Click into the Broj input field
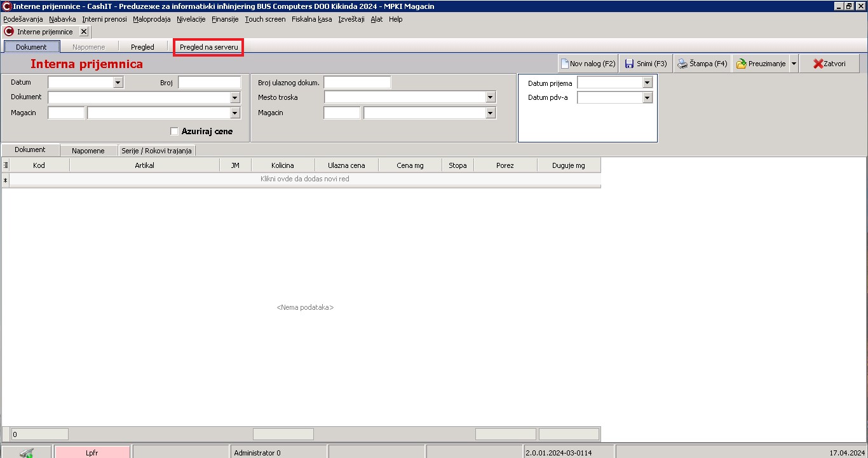Viewport: 868px width, 458px height. click(210, 82)
